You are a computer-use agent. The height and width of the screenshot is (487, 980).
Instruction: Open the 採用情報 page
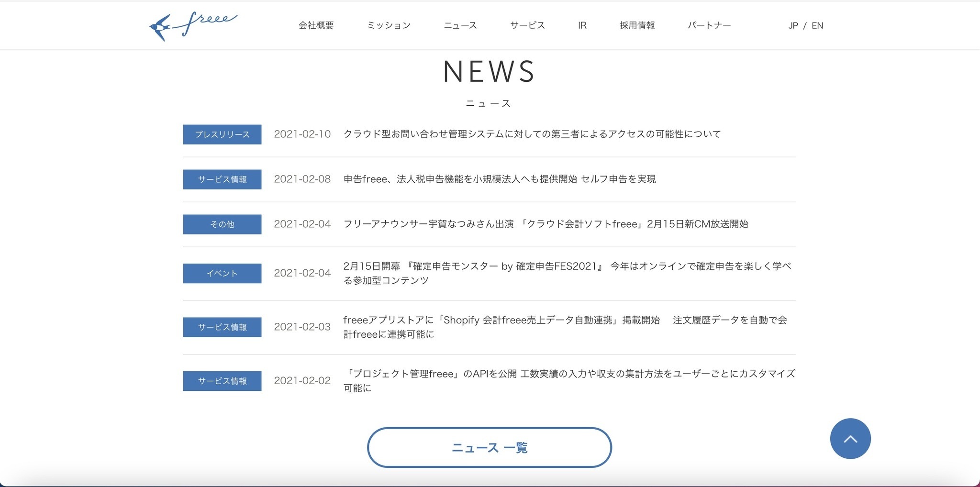click(637, 25)
